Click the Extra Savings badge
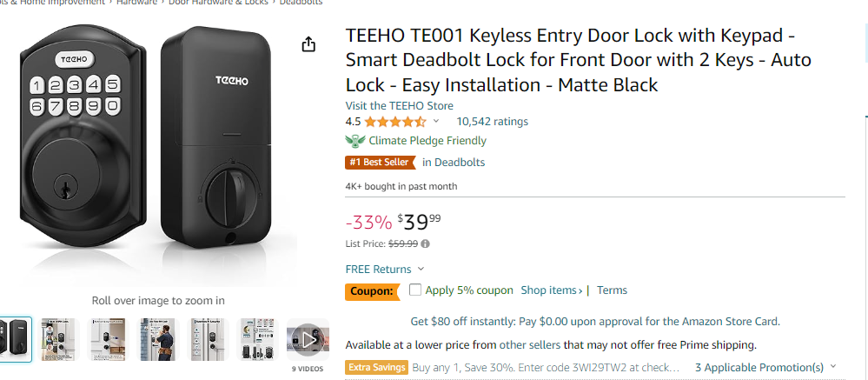 click(x=377, y=367)
